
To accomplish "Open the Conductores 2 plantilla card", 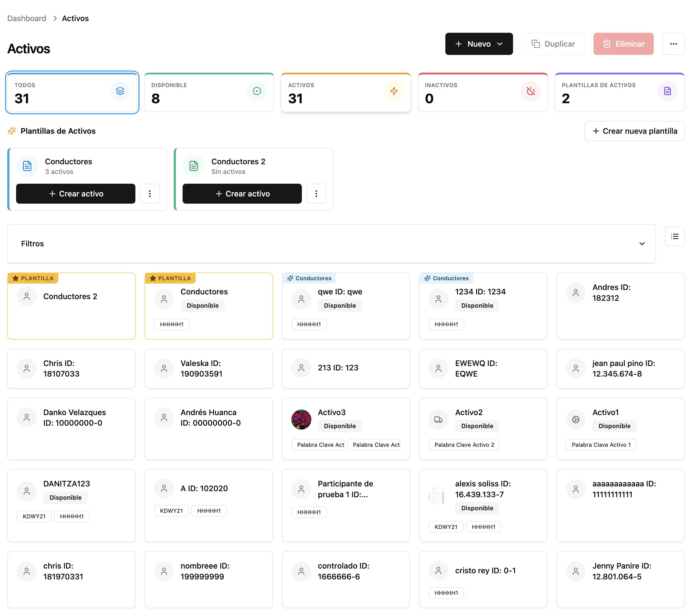I will pos(71,306).
